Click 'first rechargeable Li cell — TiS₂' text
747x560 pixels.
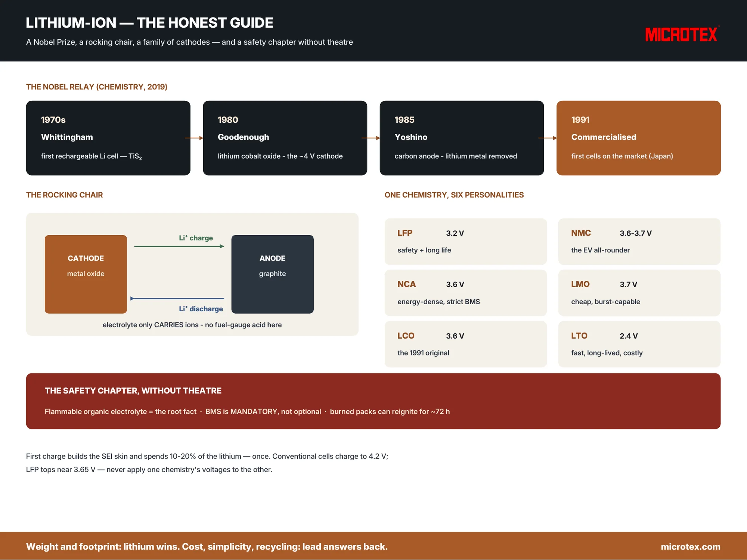92,156
